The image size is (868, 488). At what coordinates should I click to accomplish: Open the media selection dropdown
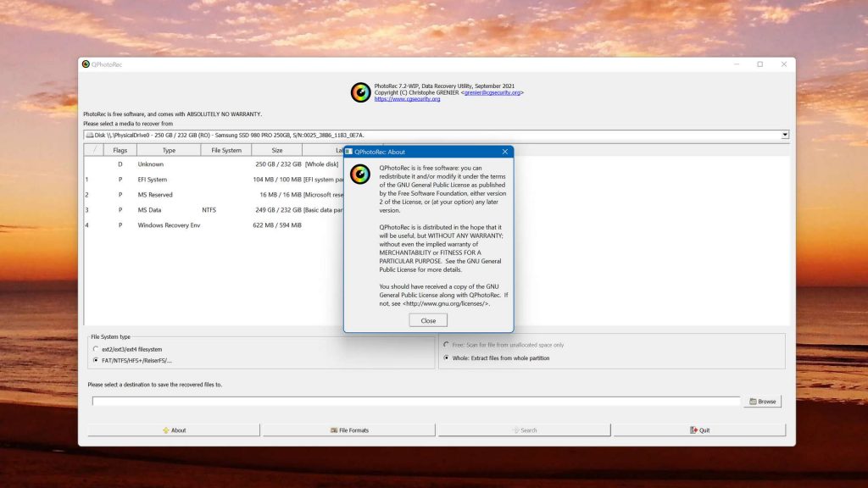point(784,134)
